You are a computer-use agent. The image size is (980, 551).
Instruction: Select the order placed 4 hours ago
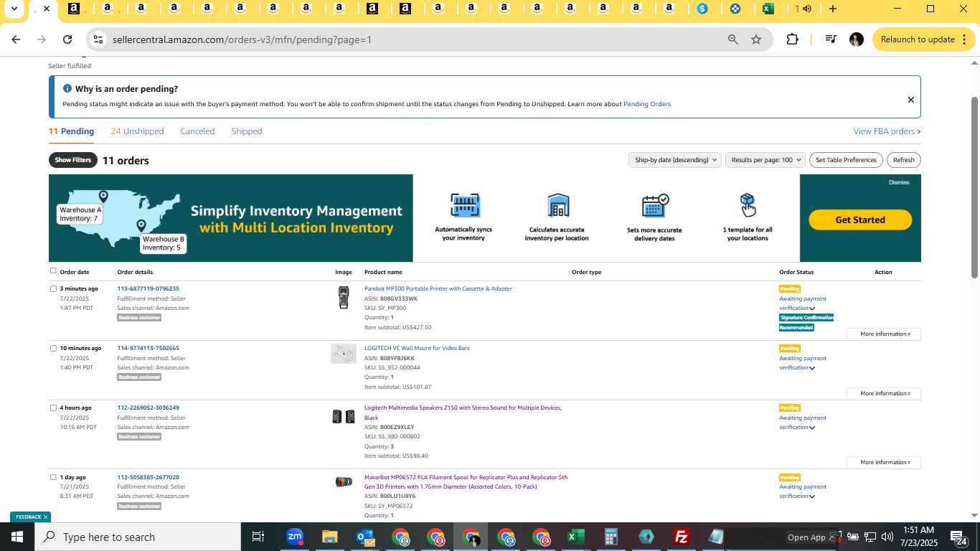53,408
